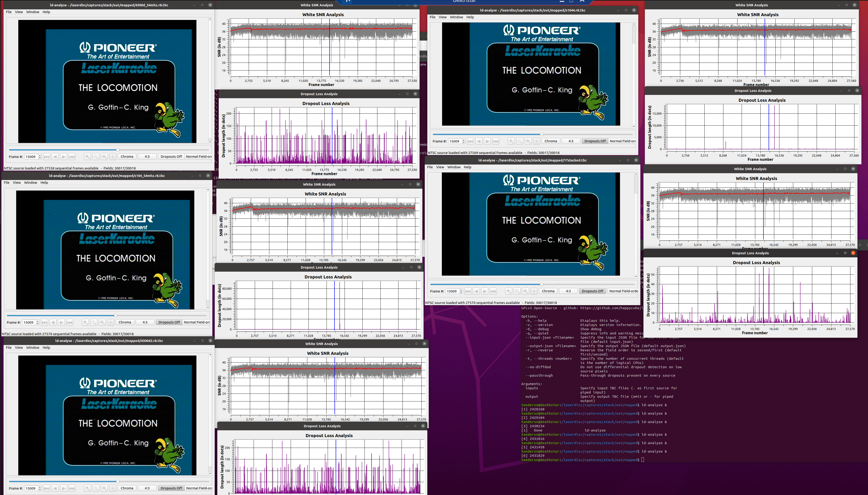Zoom in on 17stacked.tbc frame view

click(509, 291)
